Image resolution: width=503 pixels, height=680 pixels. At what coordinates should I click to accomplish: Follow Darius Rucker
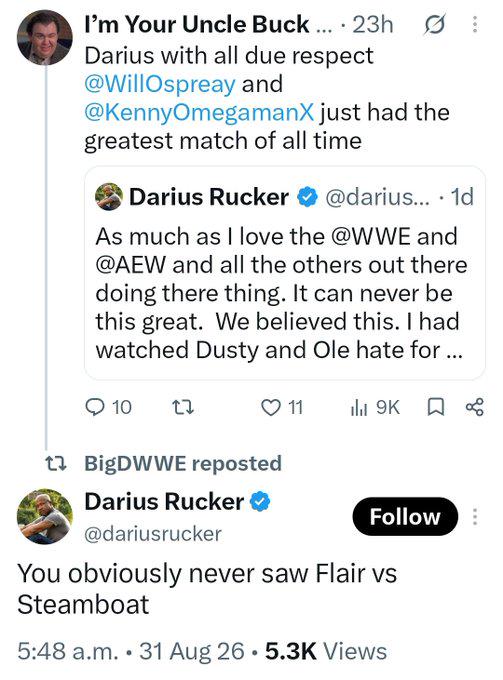(x=405, y=517)
